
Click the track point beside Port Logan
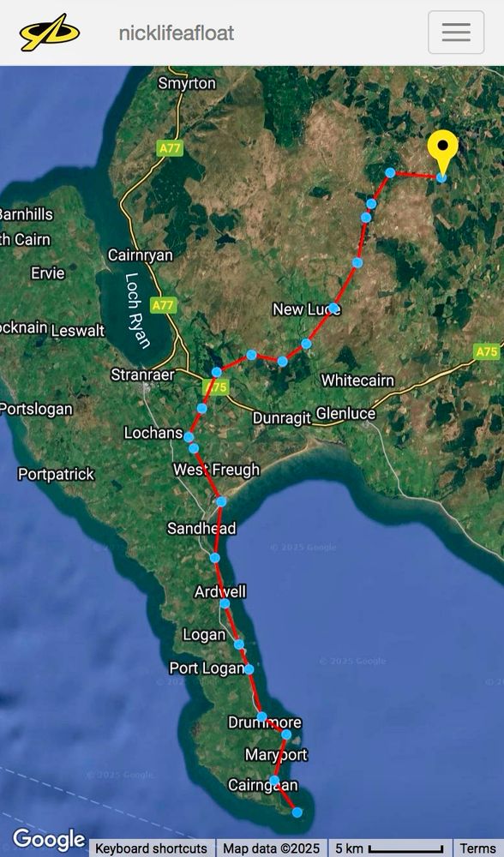[x=249, y=669]
